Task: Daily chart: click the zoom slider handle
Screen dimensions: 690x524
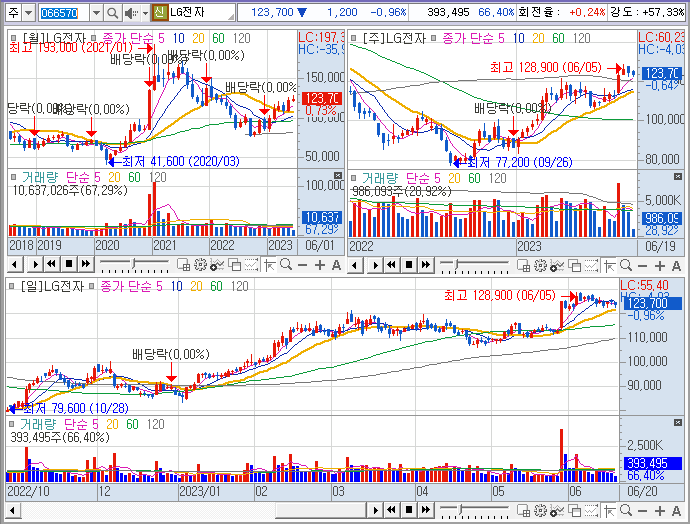Action: [460, 509]
